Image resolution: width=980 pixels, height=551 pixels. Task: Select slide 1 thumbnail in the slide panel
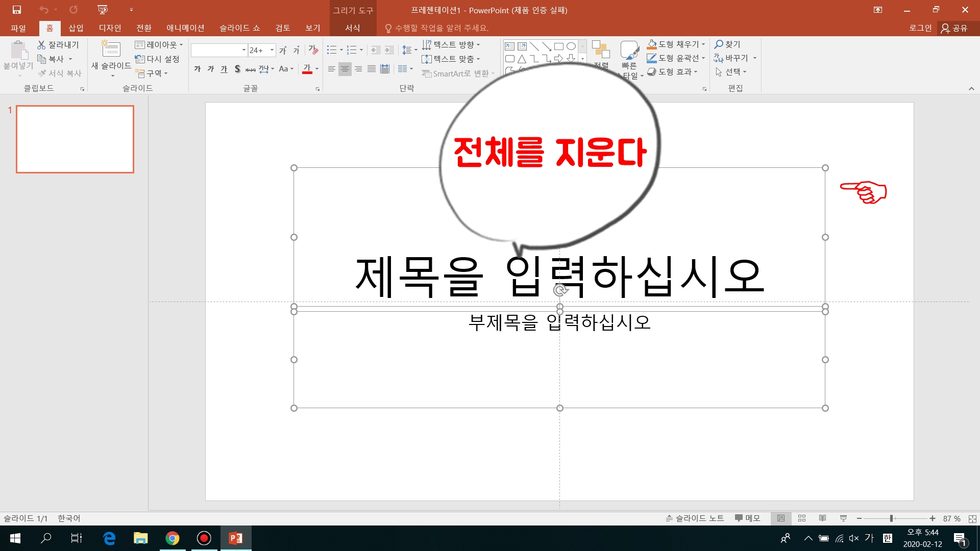click(x=75, y=139)
